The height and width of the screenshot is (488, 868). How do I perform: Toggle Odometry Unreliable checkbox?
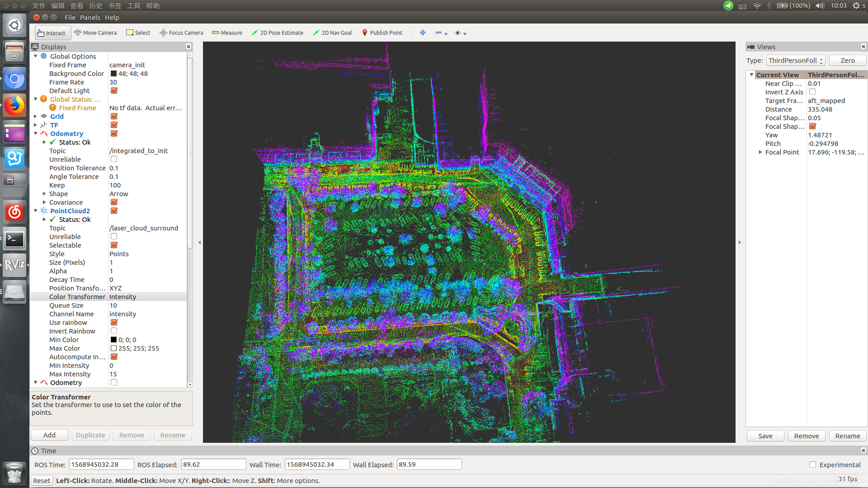pyautogui.click(x=114, y=160)
